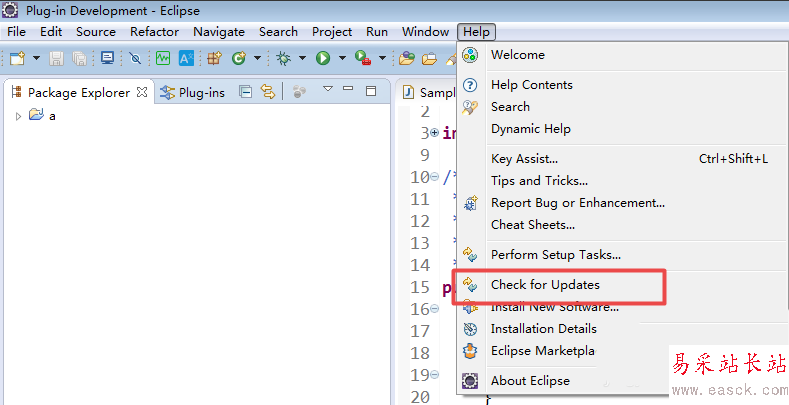The width and height of the screenshot is (789, 405).
Task: Open the New wizard dropdown arrow
Action: pos(36,58)
